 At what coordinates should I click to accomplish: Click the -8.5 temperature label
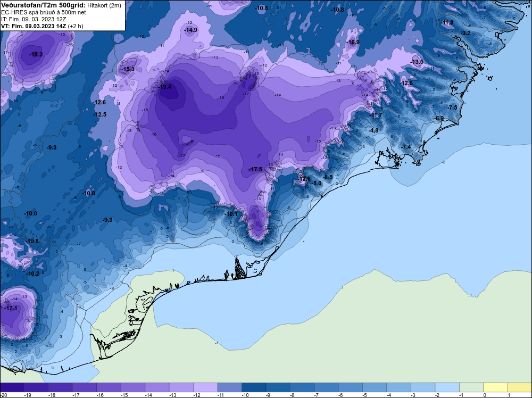(327, 177)
